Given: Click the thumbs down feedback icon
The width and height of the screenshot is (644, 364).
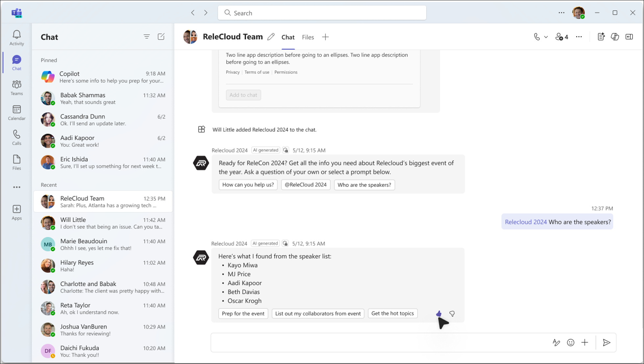Looking at the screenshot, I should coord(452,314).
